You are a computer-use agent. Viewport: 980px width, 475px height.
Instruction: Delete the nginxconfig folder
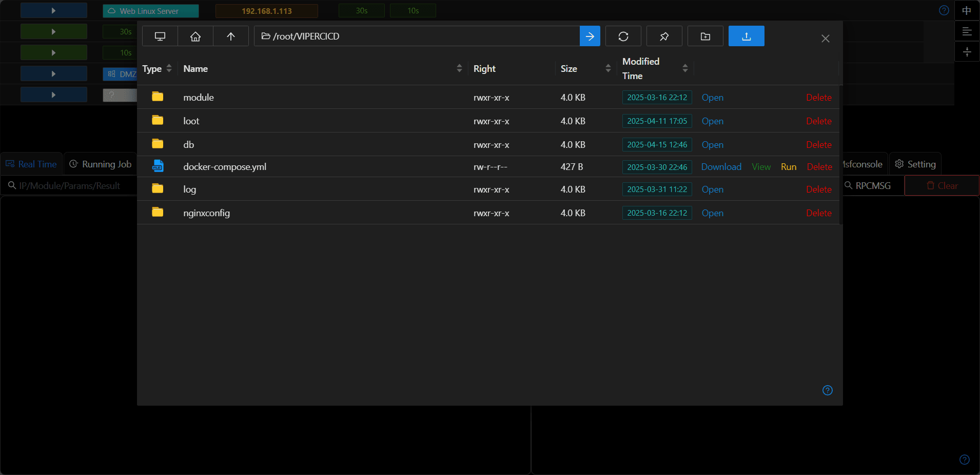(x=818, y=213)
